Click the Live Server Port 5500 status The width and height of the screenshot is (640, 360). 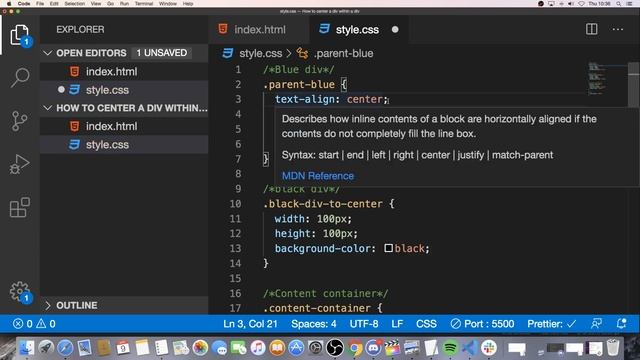[482, 324]
